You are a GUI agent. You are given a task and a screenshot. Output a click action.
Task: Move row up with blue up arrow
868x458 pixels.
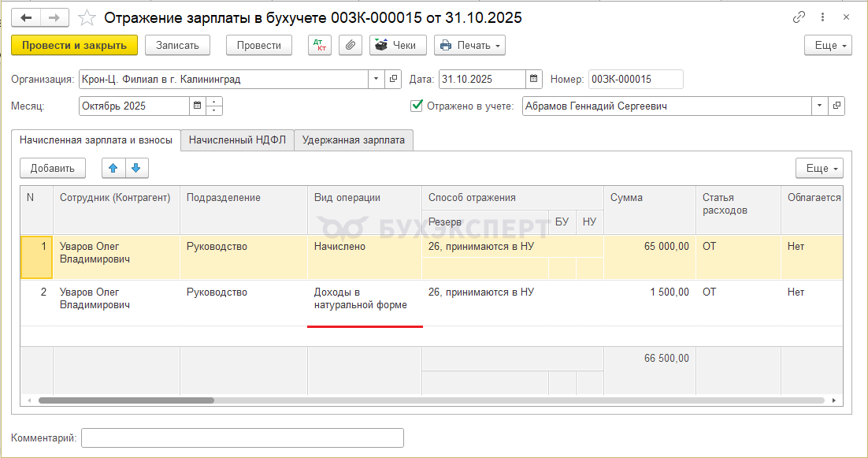pyautogui.click(x=113, y=169)
